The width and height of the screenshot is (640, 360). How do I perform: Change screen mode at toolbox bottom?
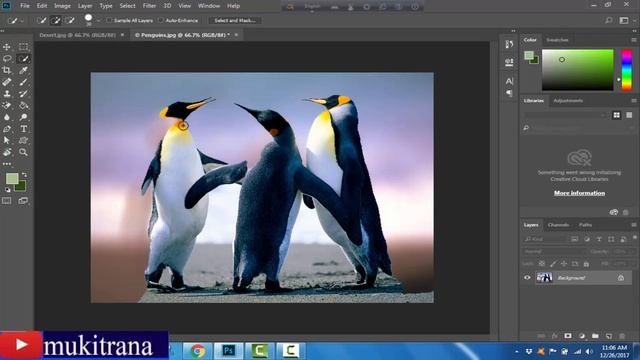click(x=23, y=200)
